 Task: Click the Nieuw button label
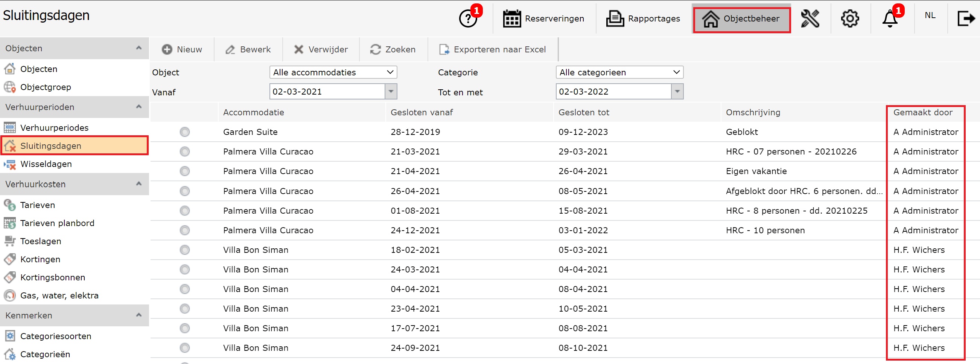tap(189, 49)
